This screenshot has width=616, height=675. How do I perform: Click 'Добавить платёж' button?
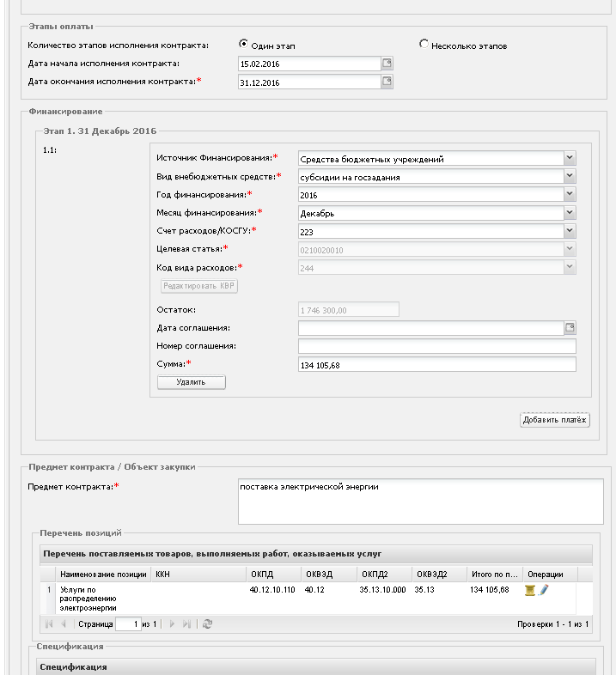[x=555, y=420]
